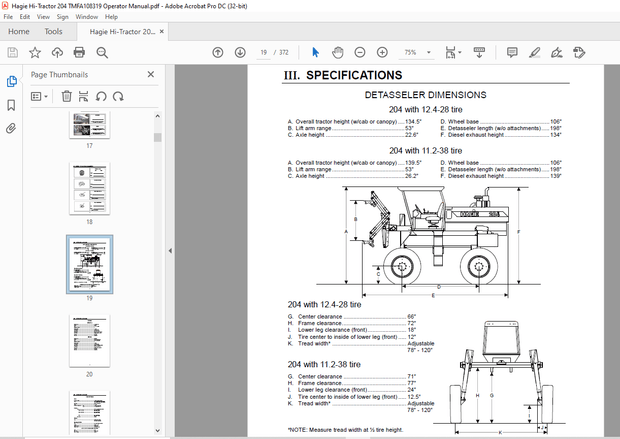Activate the selection arrow tool
This screenshot has width=620, height=439.
[x=315, y=52]
